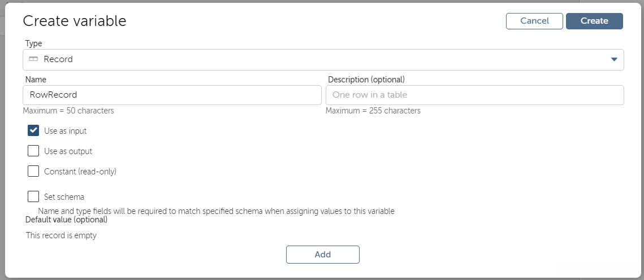This screenshot has height=280, width=644.
Task: Click the Record type icon
Action: (33, 59)
